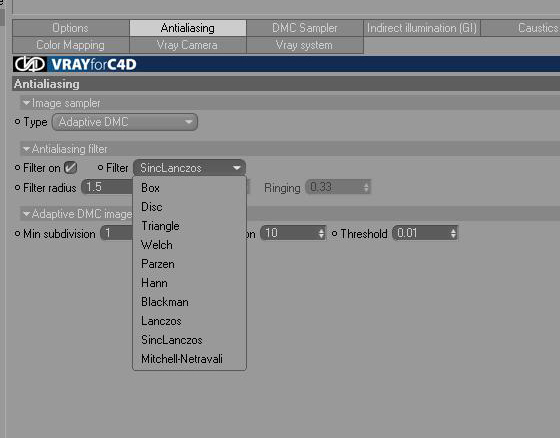Select the Triangle filter option
Viewport: 560px width, 438px height.
tap(189, 226)
